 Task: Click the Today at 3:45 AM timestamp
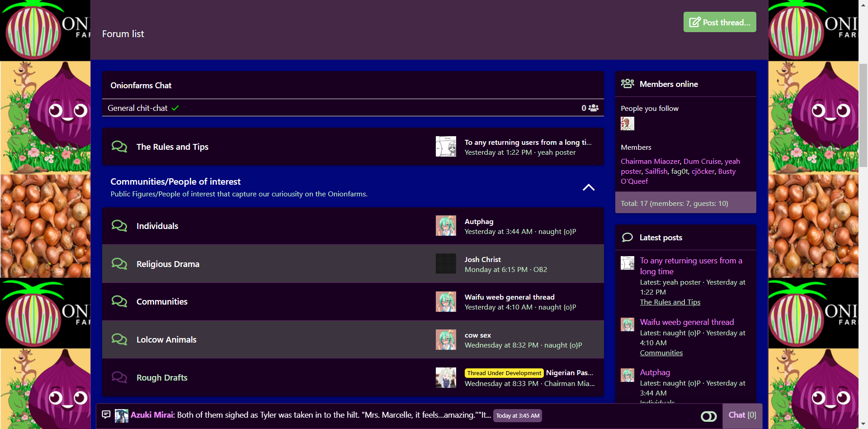[x=518, y=416]
